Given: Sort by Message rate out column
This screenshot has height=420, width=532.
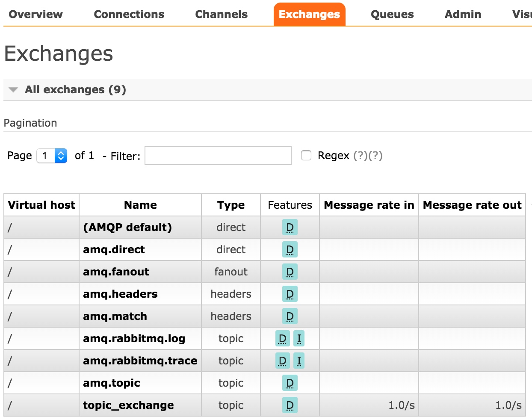Looking at the screenshot, I should (x=472, y=205).
